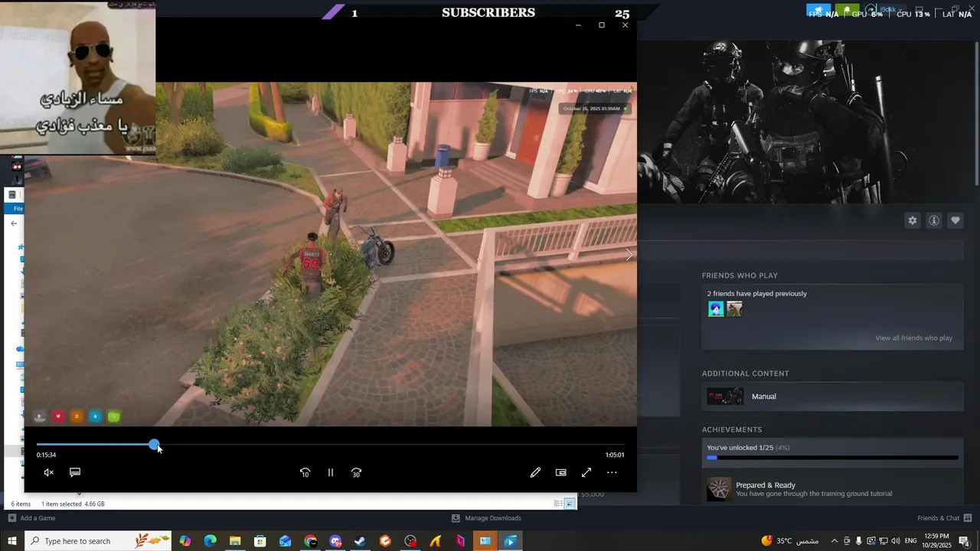Open the Manual under Additional Content
The width and height of the screenshot is (980, 551).
tap(832, 396)
